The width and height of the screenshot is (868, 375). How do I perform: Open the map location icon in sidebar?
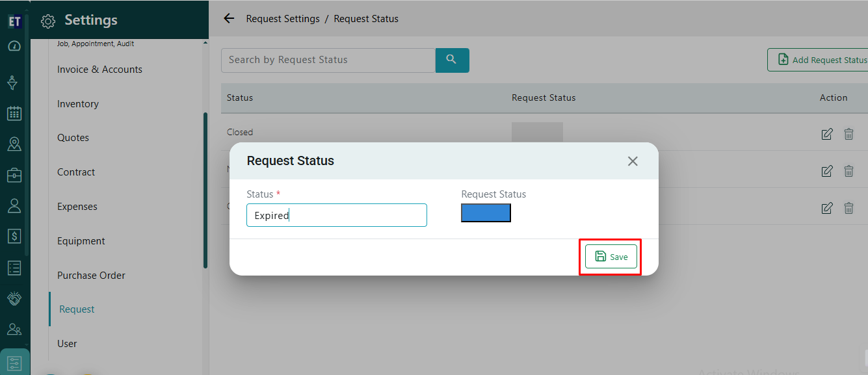pos(14,144)
